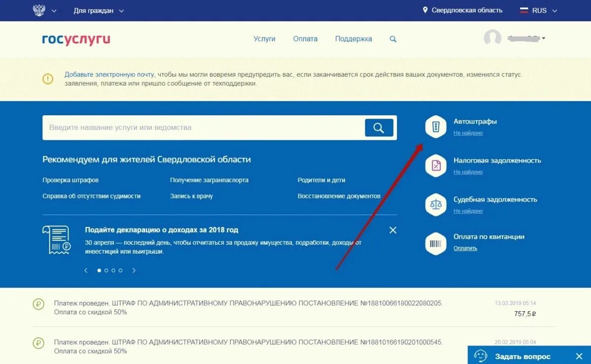This screenshot has width=591, height=364.
Task: Open the 'Поддержка' menu item
Action: tap(354, 39)
